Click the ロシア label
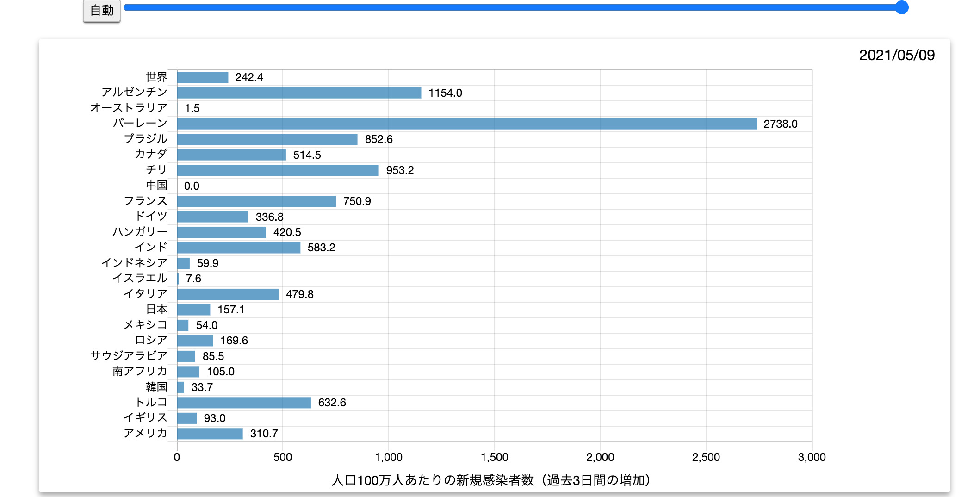This screenshot has width=980, height=497. pyautogui.click(x=151, y=341)
